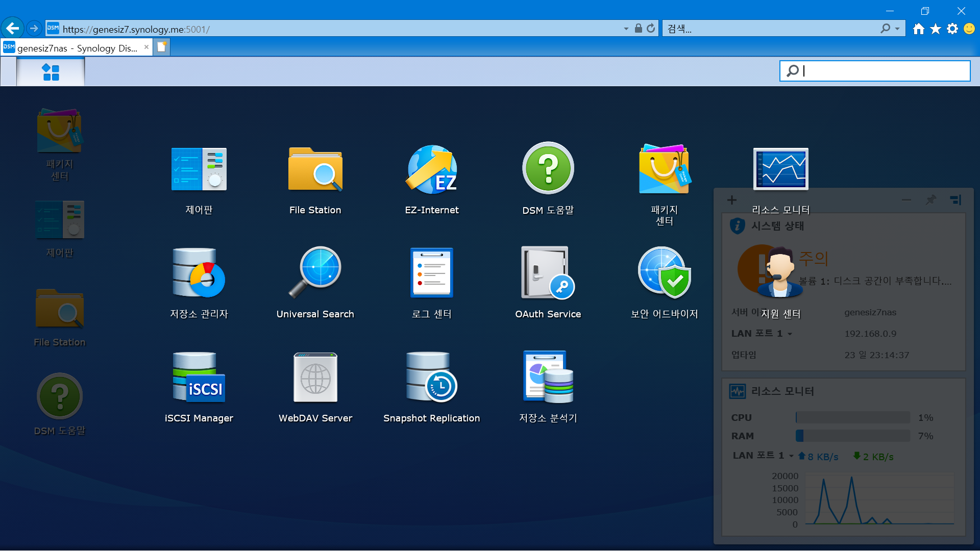Toggle the DSM main menu button

tap(51, 72)
